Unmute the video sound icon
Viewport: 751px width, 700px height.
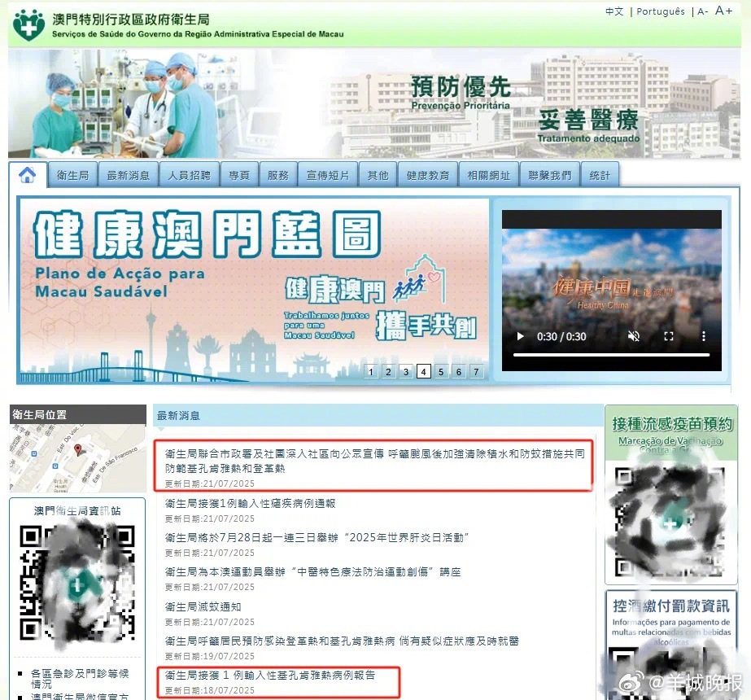coord(634,336)
